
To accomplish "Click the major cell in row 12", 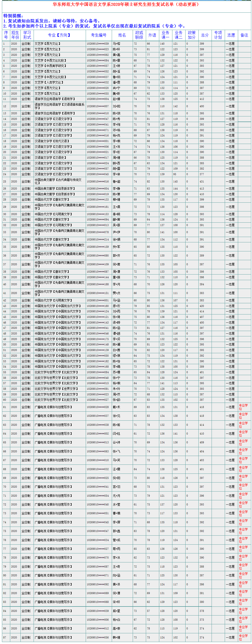I will point(59,106).
